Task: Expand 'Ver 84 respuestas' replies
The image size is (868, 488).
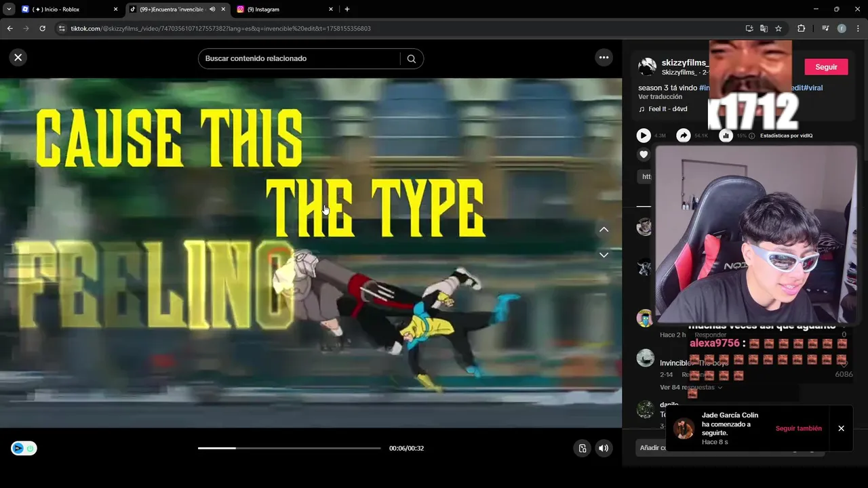Action: coord(690,388)
